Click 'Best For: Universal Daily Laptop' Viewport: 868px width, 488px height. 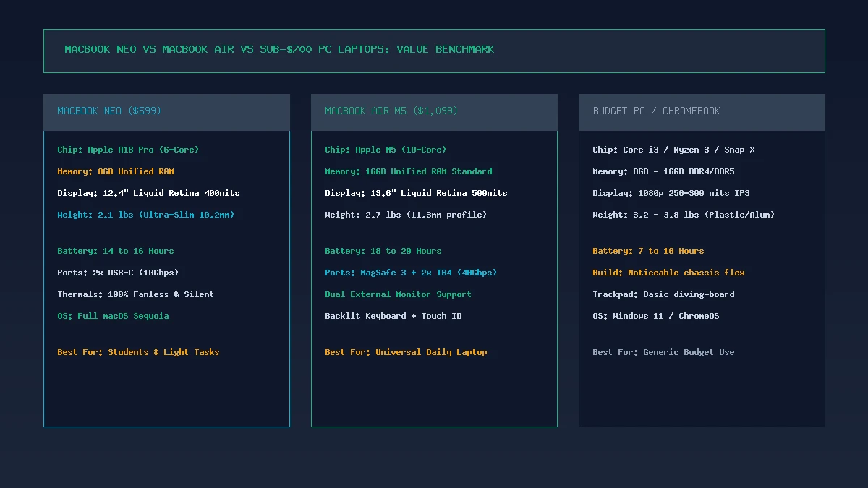click(406, 352)
